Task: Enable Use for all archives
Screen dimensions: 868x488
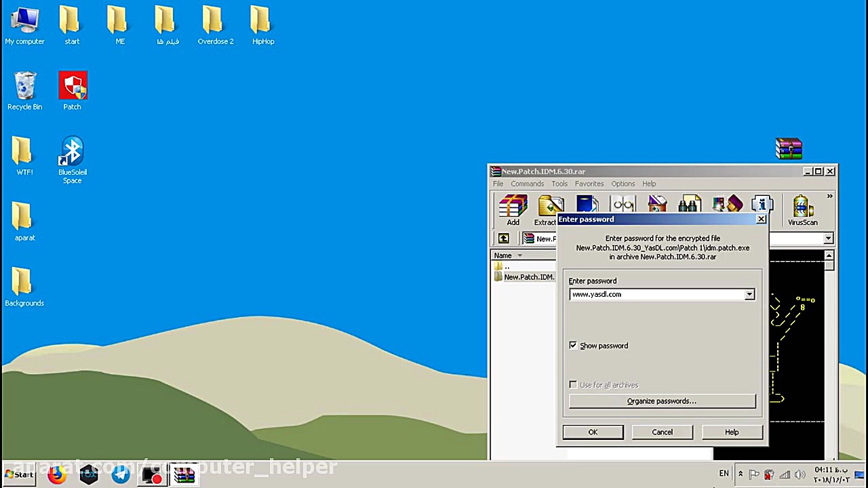Action: (x=573, y=385)
